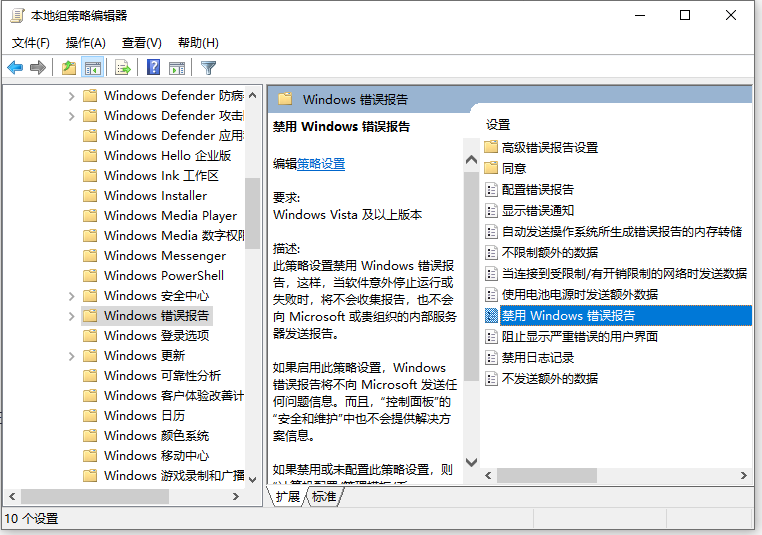Expand the Windows 更新 tree node
The image size is (762, 535).
(x=71, y=356)
